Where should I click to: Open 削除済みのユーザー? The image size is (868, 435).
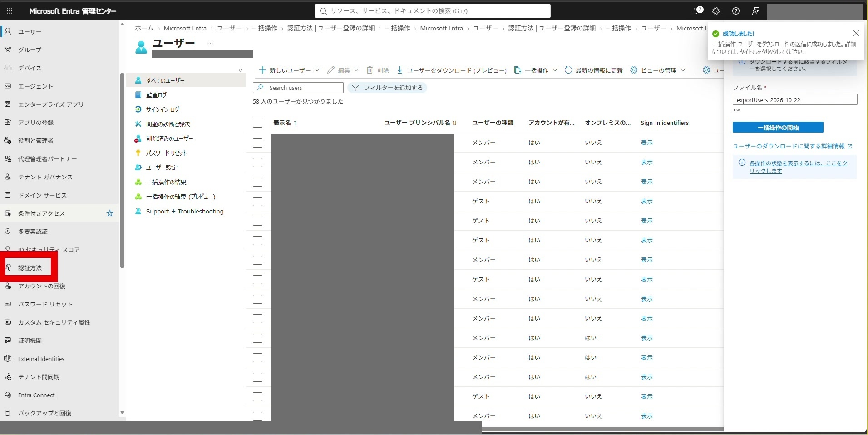[169, 138]
